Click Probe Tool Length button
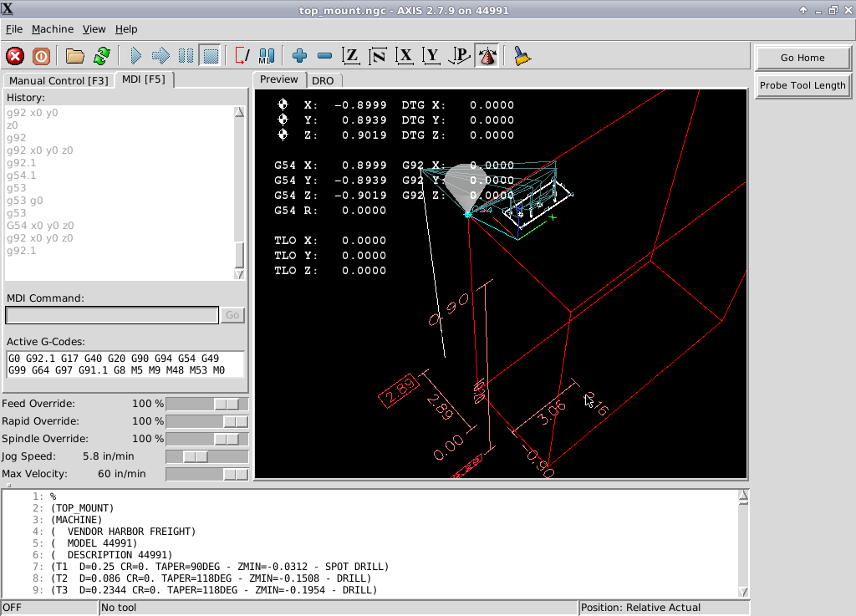Viewport: 856px width, 616px height. (x=802, y=85)
